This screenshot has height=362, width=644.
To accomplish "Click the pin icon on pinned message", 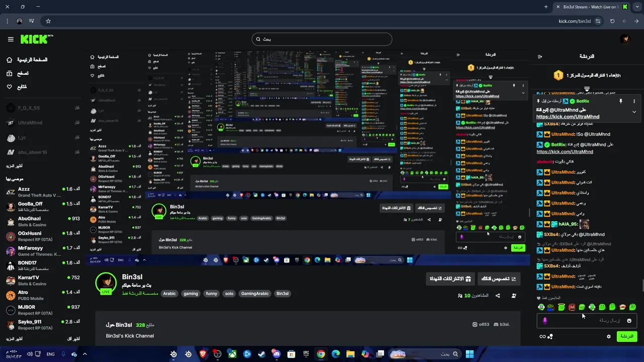I will click(621, 101).
